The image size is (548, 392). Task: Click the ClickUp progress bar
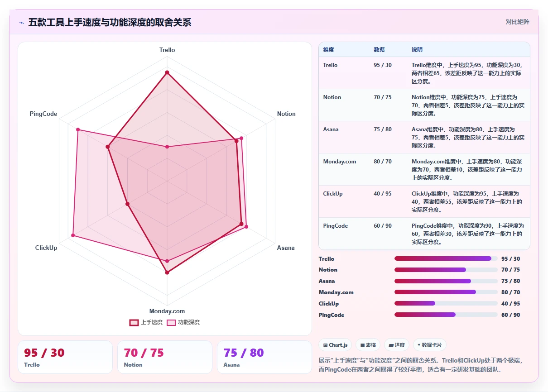[446, 303]
